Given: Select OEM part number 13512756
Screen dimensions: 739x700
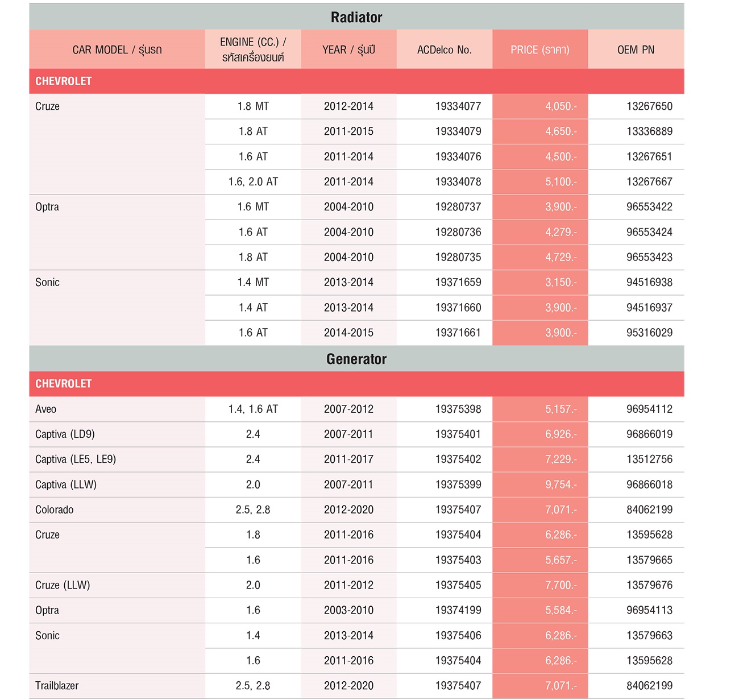Looking at the screenshot, I should [649, 459].
